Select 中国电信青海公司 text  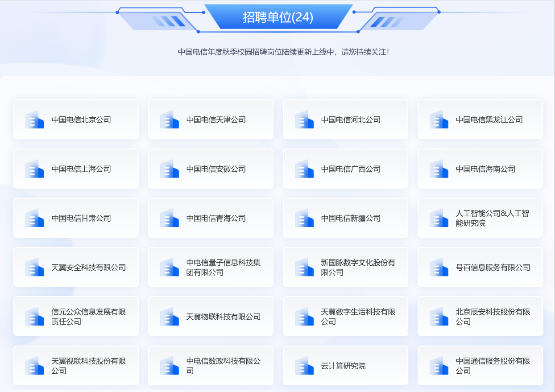[x=216, y=218]
